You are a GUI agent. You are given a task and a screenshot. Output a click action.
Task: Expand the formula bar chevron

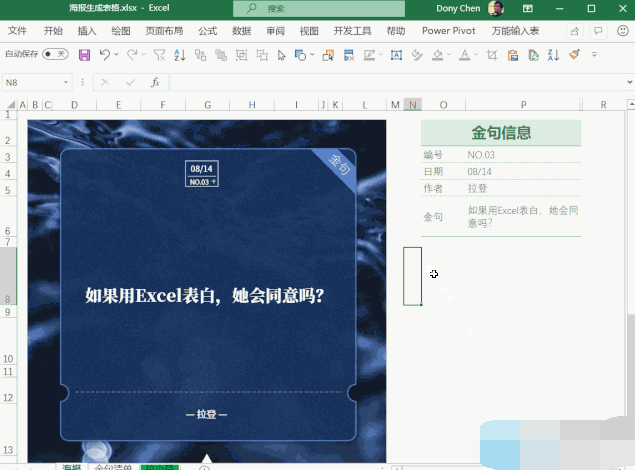click(x=625, y=82)
